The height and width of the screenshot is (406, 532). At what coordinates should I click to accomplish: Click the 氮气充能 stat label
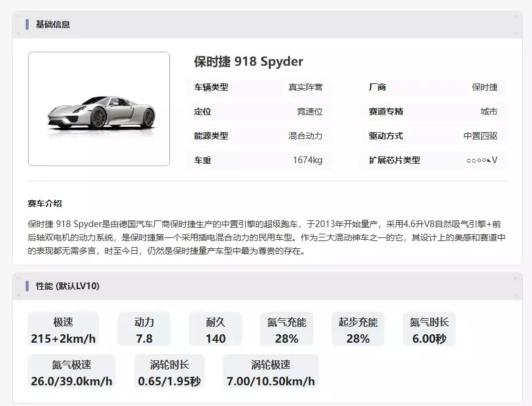point(286,322)
